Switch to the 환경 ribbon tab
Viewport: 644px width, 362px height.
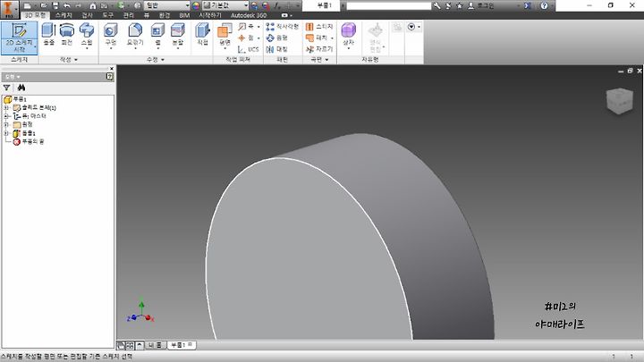point(165,15)
